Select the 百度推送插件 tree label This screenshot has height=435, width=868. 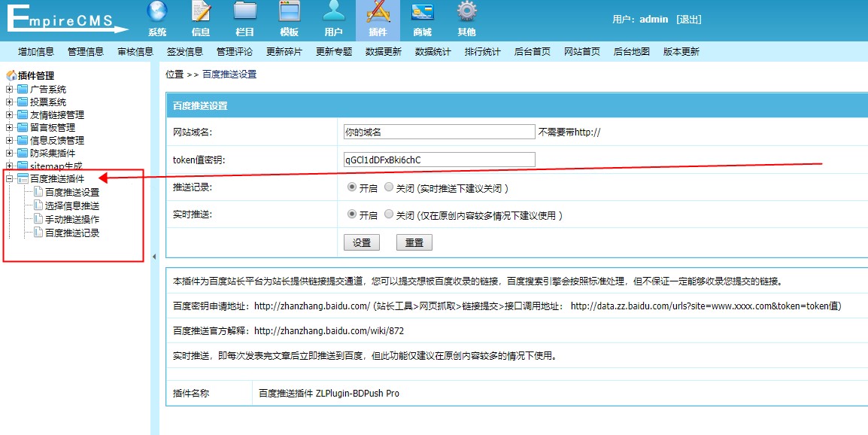point(58,178)
